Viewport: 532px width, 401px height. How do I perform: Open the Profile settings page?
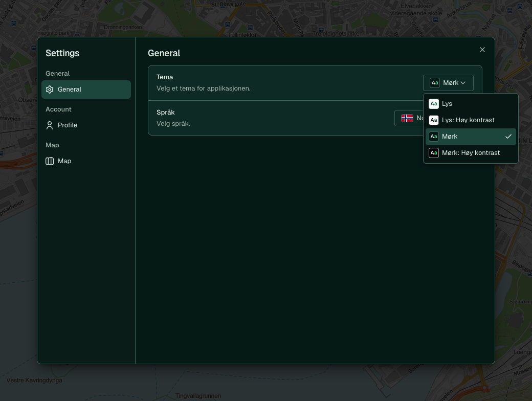pos(86,125)
